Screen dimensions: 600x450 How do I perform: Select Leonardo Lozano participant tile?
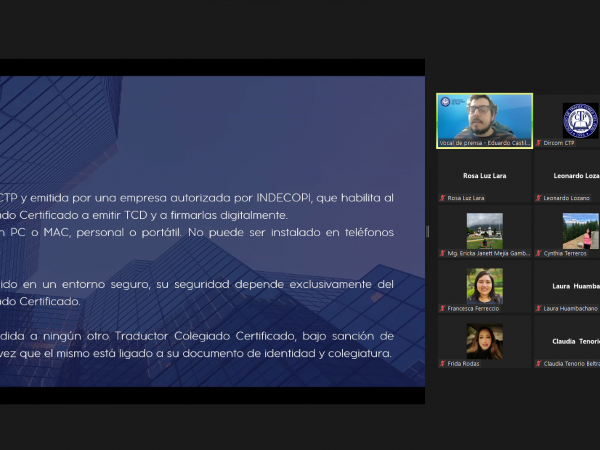[x=567, y=176]
